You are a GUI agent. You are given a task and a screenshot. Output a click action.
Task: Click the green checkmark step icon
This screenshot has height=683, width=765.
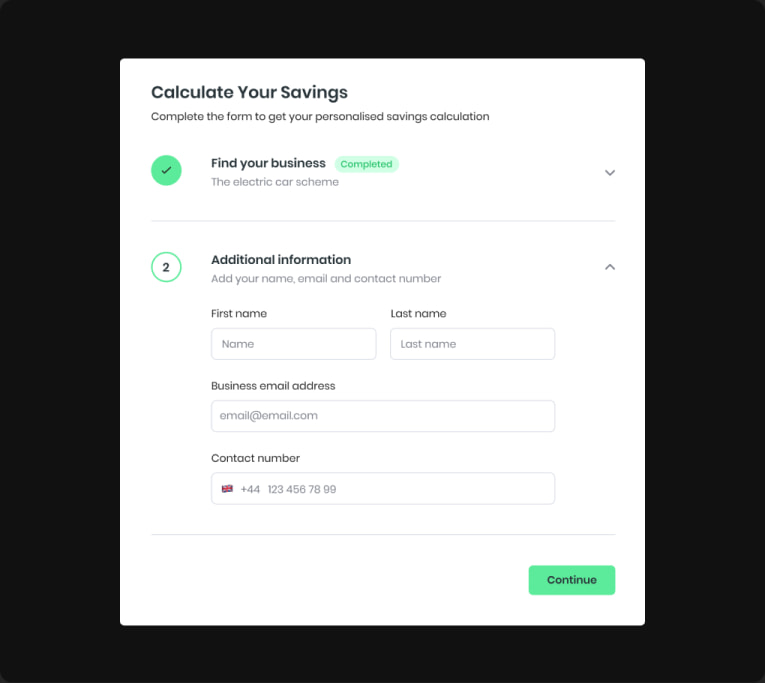pyautogui.click(x=166, y=171)
